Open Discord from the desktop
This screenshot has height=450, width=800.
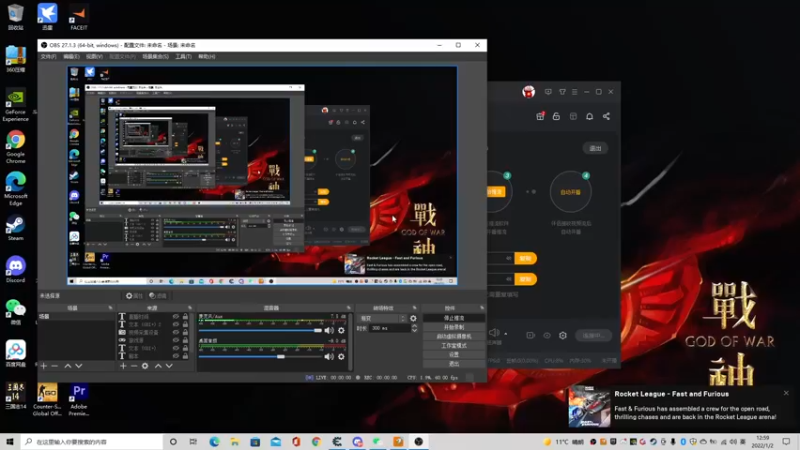coord(15,269)
